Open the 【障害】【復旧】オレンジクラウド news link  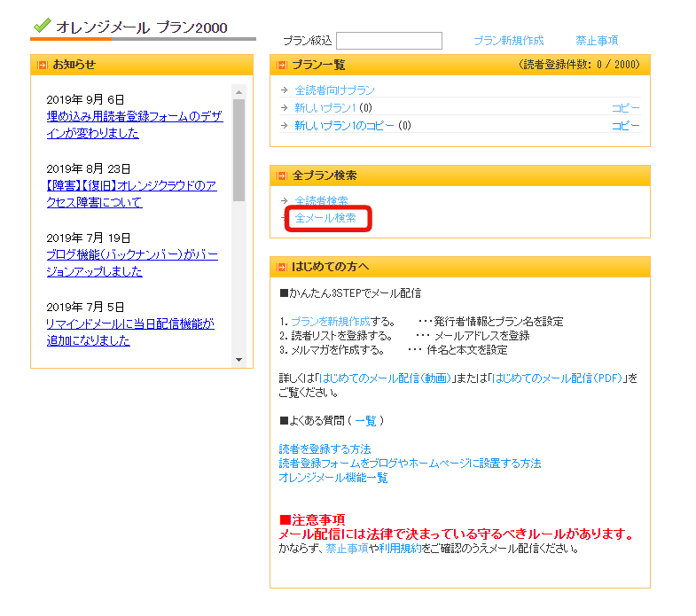132,194
